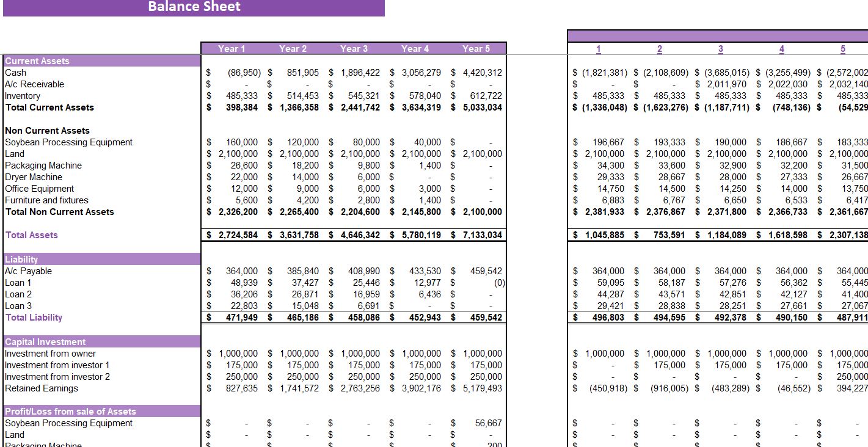Image resolution: width=868 pixels, height=447 pixels.
Task: Select the Total Liability row label
Action: pyautogui.click(x=33, y=317)
